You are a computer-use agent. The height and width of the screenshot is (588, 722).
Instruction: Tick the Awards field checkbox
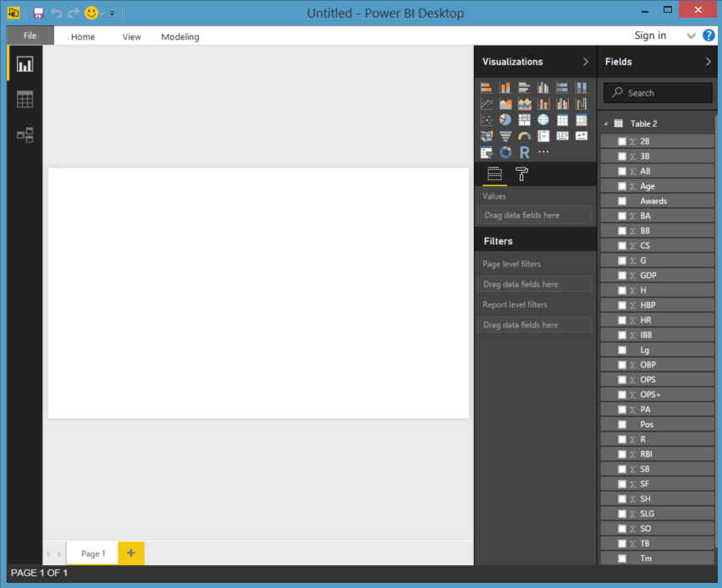click(x=622, y=201)
